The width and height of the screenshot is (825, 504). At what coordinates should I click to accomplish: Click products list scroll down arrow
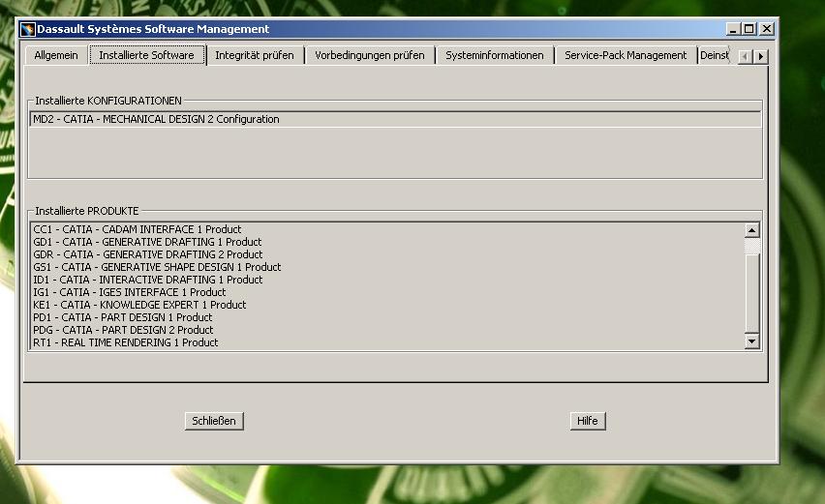[751, 341]
